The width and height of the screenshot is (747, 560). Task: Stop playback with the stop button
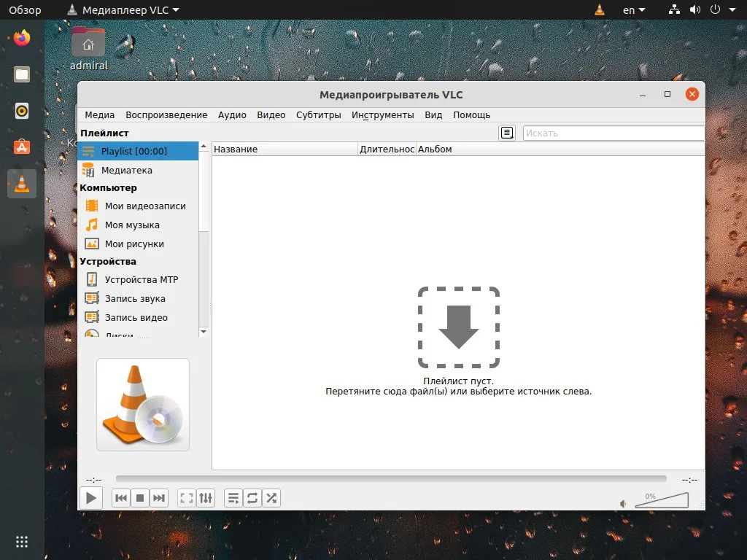pyautogui.click(x=139, y=497)
